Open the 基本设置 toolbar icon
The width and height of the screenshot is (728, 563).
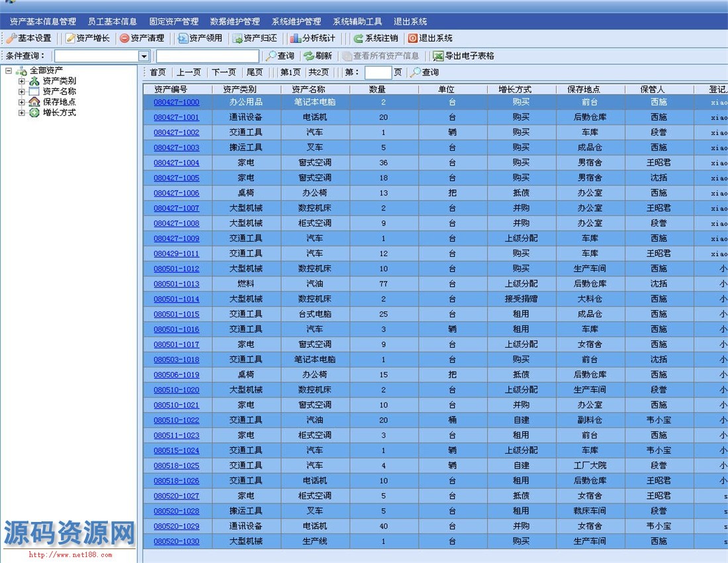click(12, 38)
